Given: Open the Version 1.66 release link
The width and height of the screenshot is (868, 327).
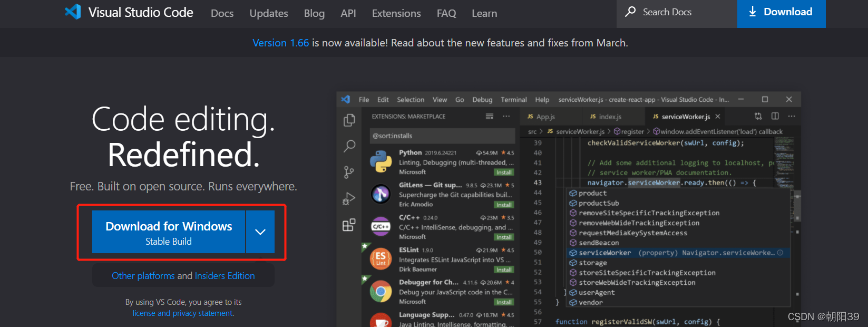Looking at the screenshot, I should 280,43.
